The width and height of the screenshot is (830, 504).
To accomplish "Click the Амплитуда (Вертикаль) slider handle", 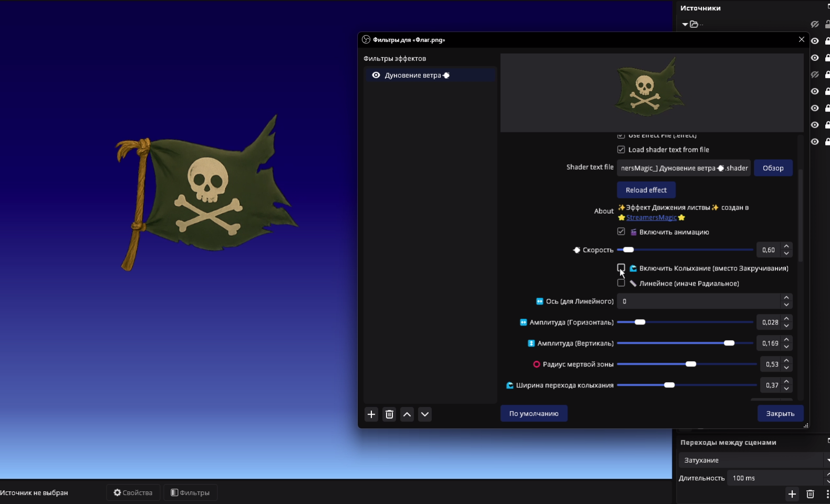I will (x=729, y=343).
